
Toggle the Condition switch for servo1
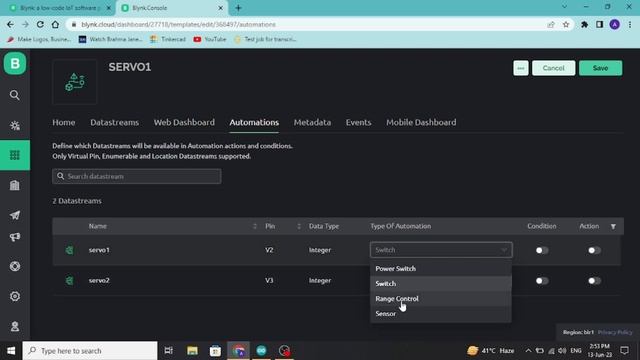click(542, 250)
